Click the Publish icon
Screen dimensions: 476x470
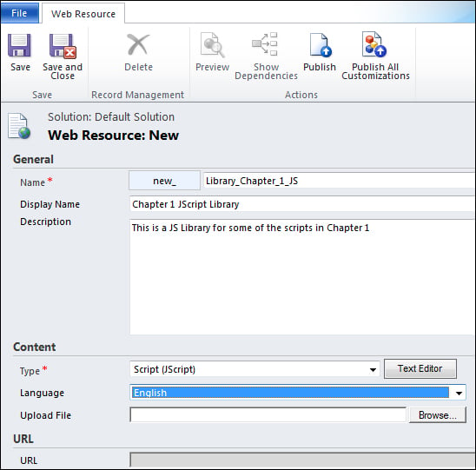(x=320, y=44)
